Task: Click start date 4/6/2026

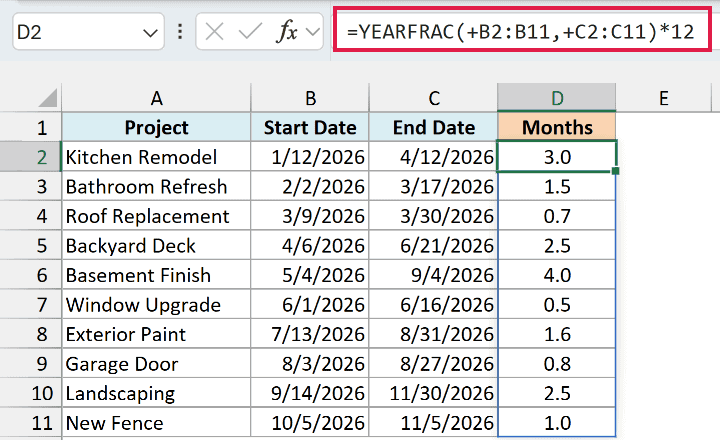Action: click(x=310, y=245)
